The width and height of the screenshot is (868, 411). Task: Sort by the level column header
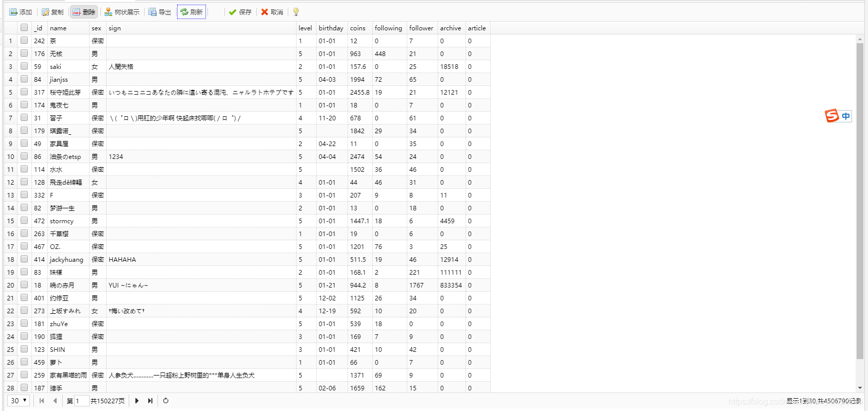pos(306,28)
